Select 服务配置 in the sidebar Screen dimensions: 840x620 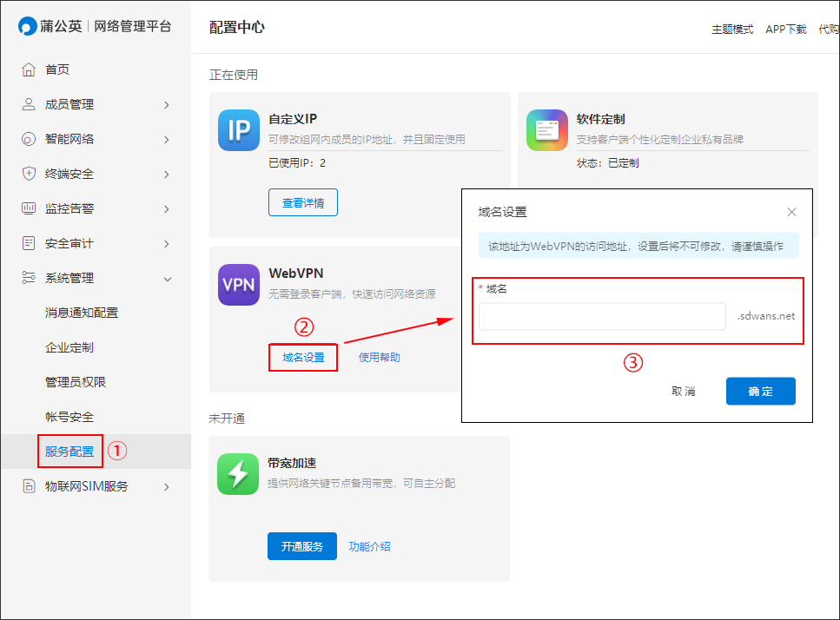click(69, 451)
